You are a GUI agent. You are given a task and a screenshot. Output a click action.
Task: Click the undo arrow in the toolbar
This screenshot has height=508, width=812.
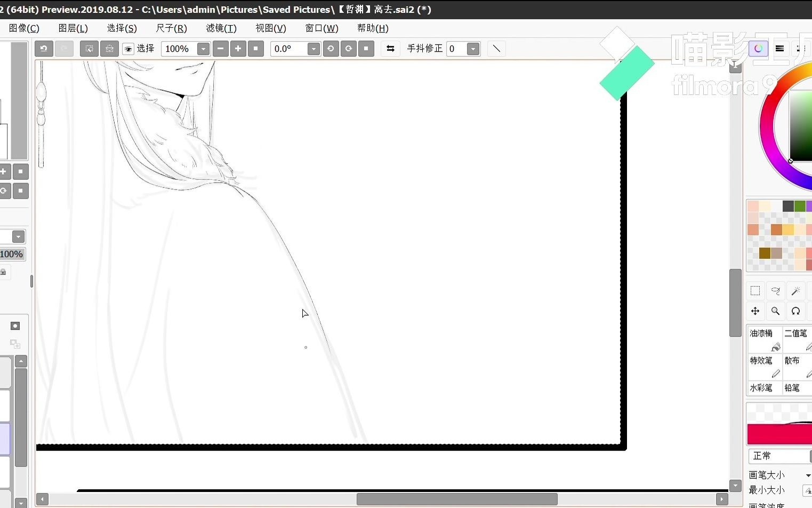tap(44, 49)
